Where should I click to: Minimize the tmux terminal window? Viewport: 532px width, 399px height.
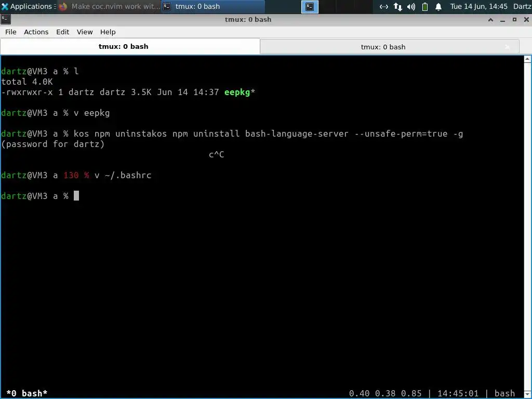tap(503, 20)
